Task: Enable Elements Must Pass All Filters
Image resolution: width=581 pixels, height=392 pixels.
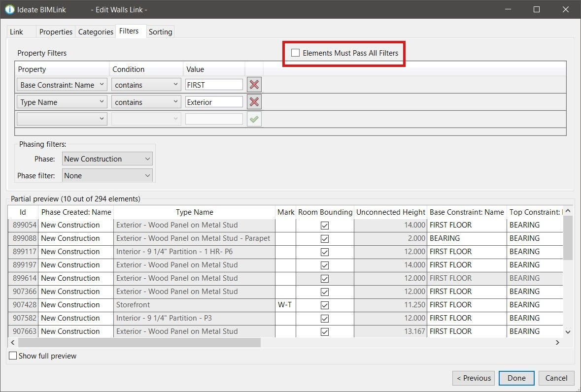Action: [x=295, y=53]
